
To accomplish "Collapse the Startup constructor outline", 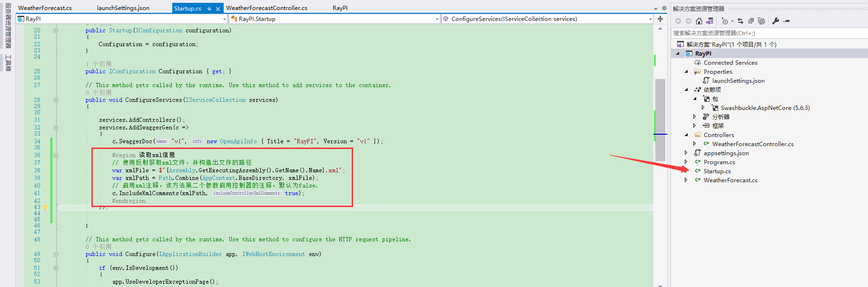I will [x=56, y=30].
